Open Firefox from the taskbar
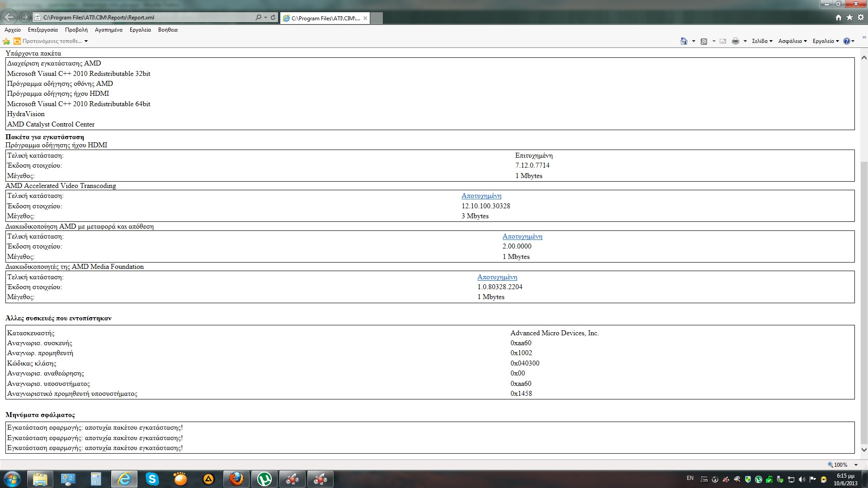This screenshot has width=868, height=488. pyautogui.click(x=236, y=479)
